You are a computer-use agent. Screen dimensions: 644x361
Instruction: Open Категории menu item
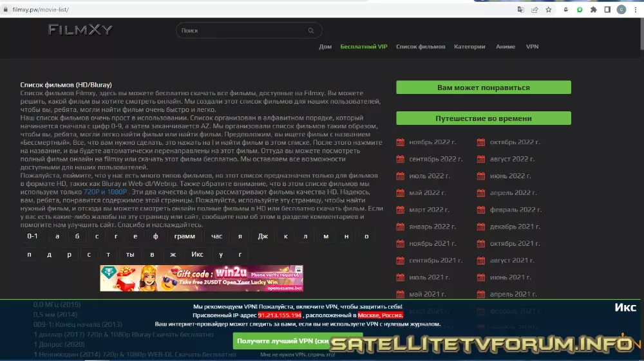click(x=469, y=46)
